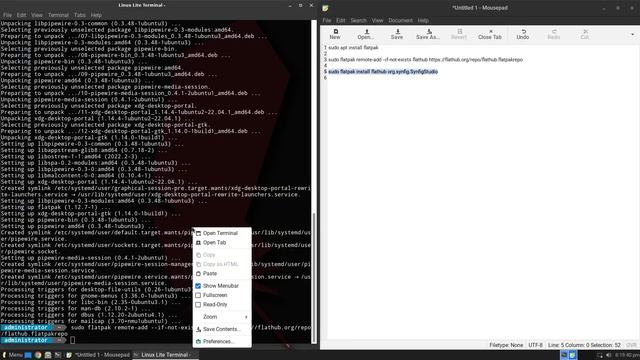Switch to Linux Lite Terminal taskbar button

tap(165, 355)
